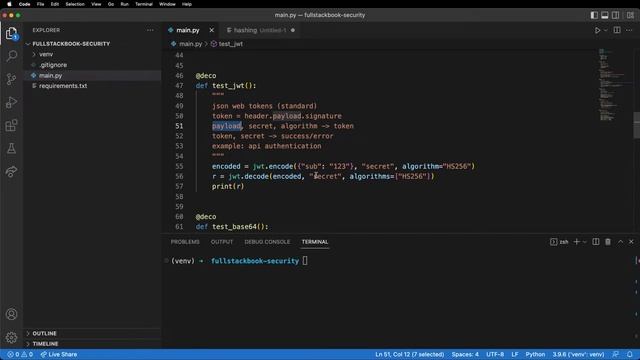Open the Explorer view in activity bar
This screenshot has width=640, height=360.
click(x=11, y=33)
